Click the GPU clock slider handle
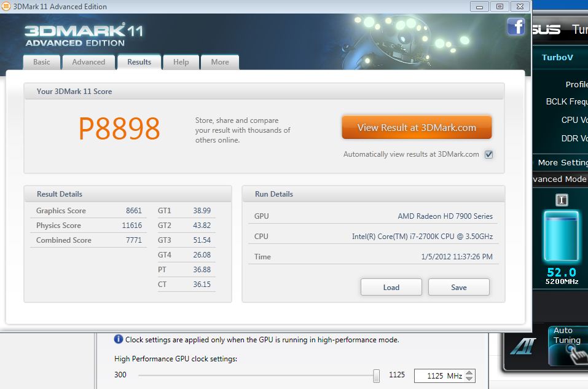Screen dimensions: 588x389 377,375
